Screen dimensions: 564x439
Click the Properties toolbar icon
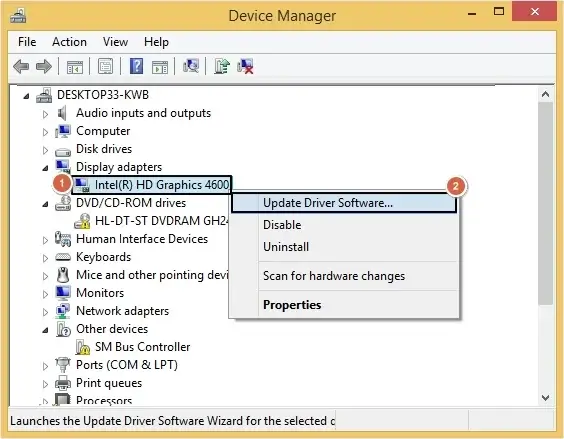point(105,67)
